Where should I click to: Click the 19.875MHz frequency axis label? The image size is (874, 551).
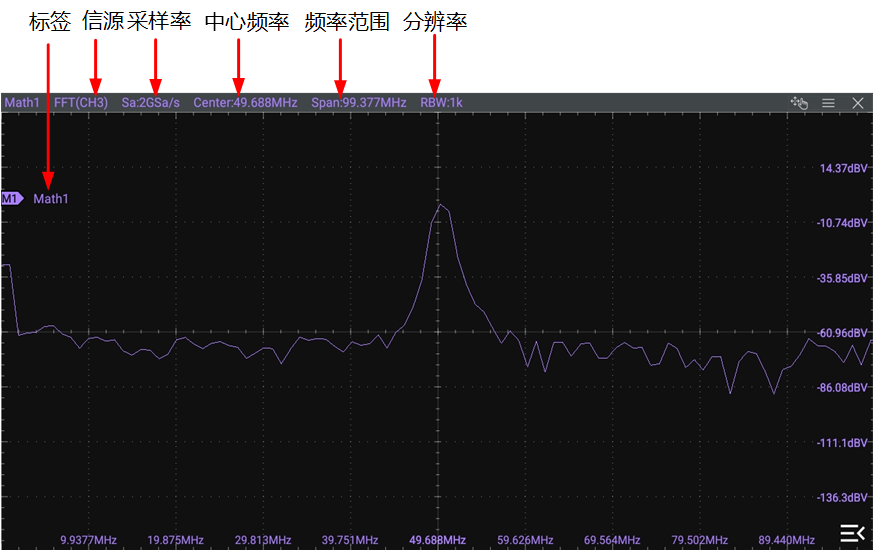pyautogui.click(x=175, y=540)
